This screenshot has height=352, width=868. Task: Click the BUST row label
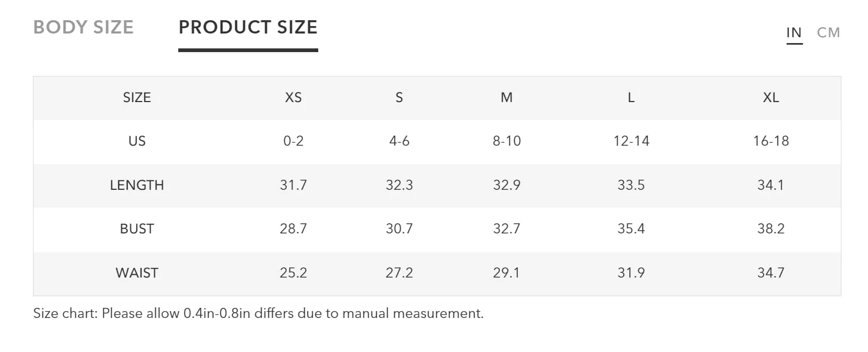[137, 229]
